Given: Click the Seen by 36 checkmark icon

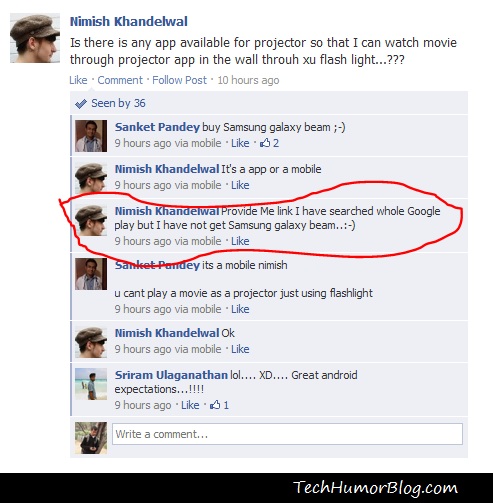Looking at the screenshot, I should point(81,104).
